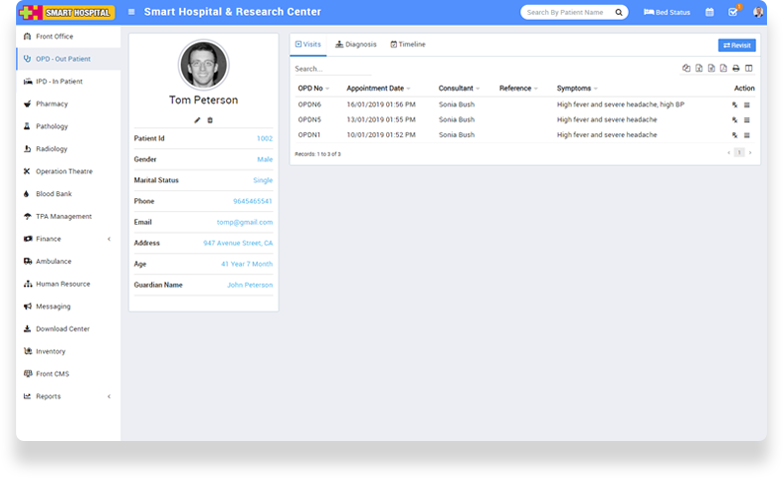The image size is (783, 478).
Task: Click the delete trash icon under patient name
Action: pos(210,120)
